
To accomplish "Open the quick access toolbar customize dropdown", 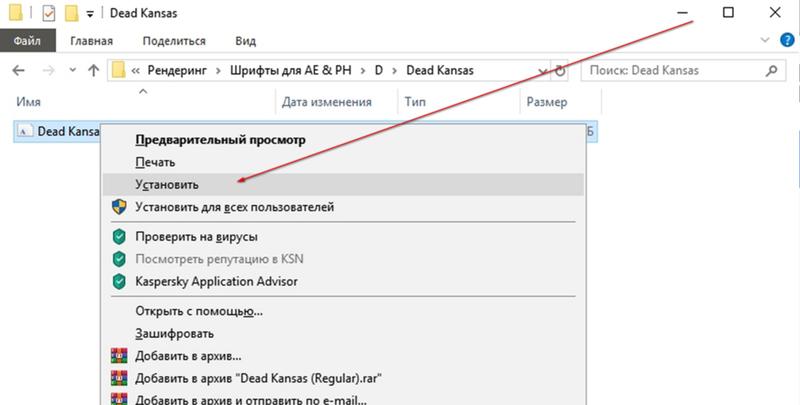I will [90, 14].
